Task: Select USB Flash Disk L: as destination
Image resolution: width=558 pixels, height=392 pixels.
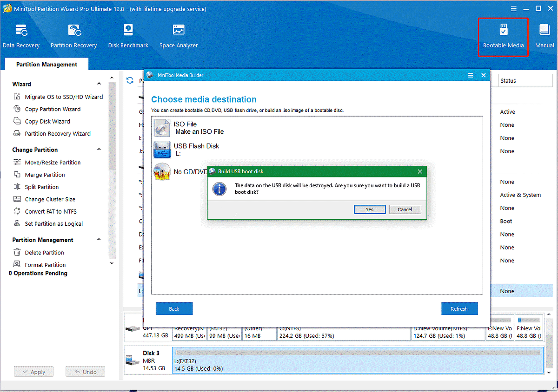Action: click(x=195, y=149)
